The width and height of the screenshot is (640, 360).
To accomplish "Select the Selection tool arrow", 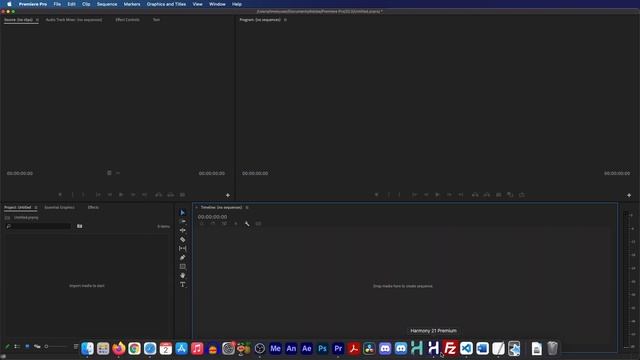I will tap(182, 213).
